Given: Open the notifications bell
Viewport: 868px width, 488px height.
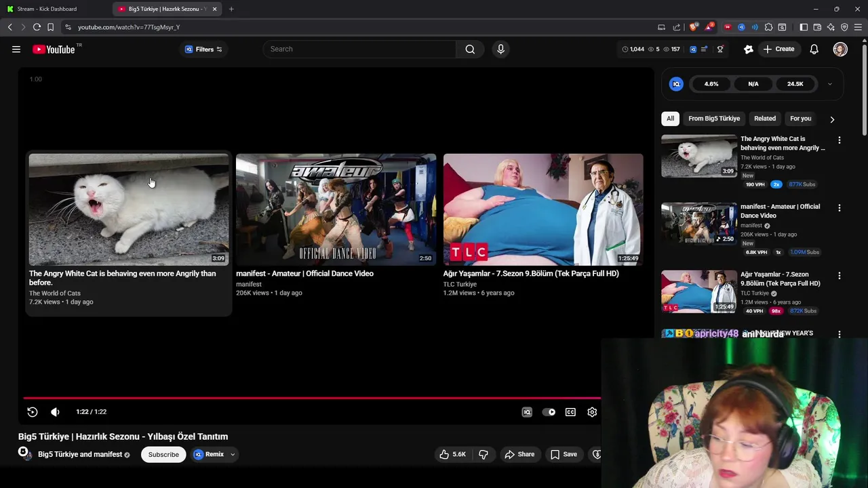Looking at the screenshot, I should tap(814, 49).
